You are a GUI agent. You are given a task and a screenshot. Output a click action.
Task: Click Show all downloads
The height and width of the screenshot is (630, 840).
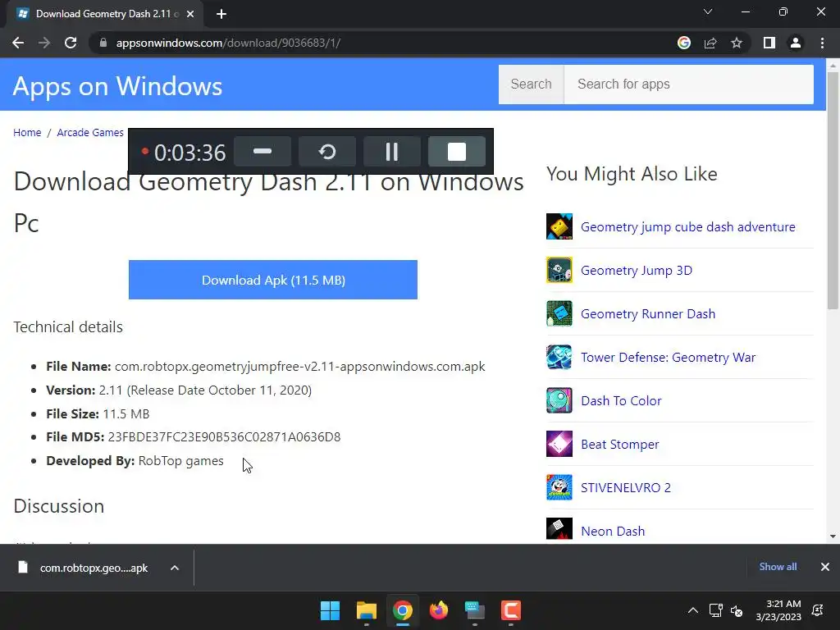[x=778, y=567]
